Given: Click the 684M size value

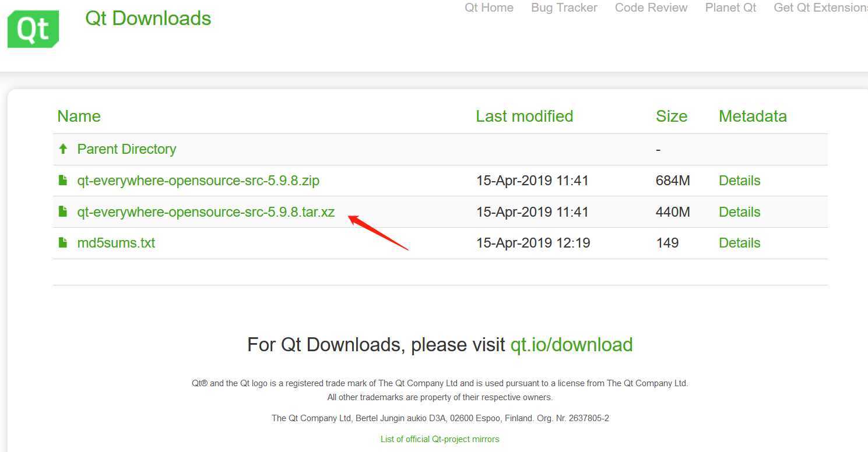Looking at the screenshot, I should (673, 181).
